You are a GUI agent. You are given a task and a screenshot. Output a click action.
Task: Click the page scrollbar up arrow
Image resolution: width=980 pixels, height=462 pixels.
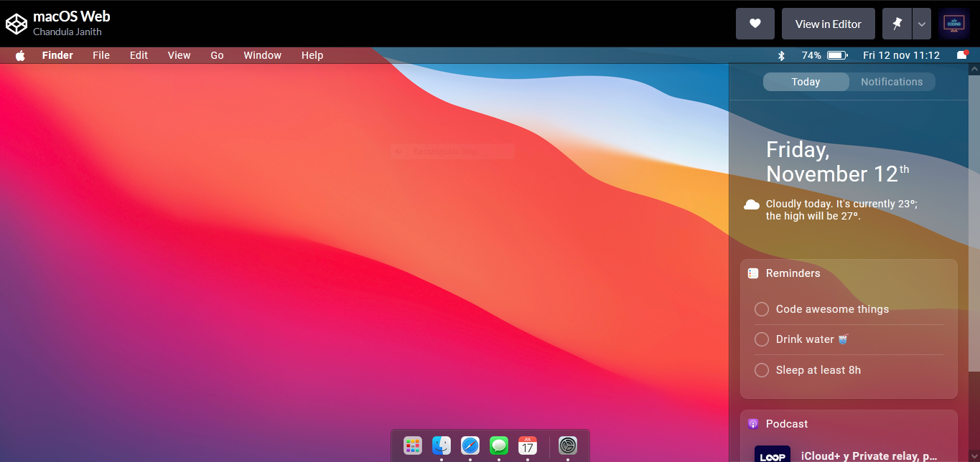974,70
